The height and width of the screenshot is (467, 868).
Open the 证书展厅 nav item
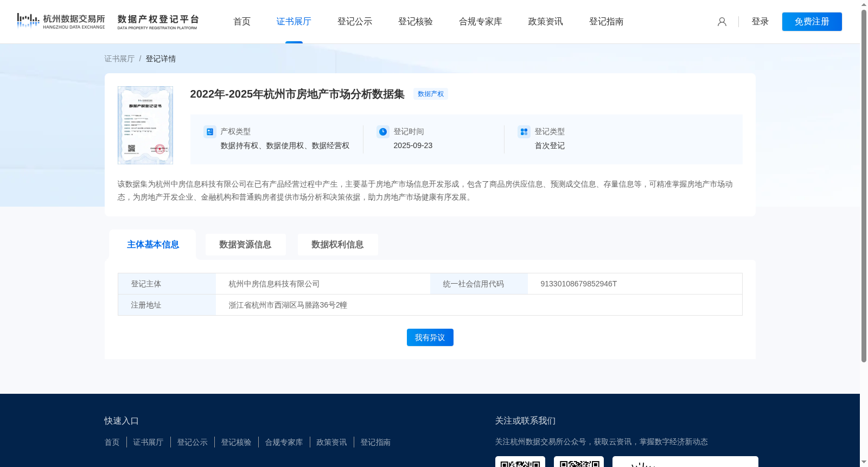pos(294,22)
